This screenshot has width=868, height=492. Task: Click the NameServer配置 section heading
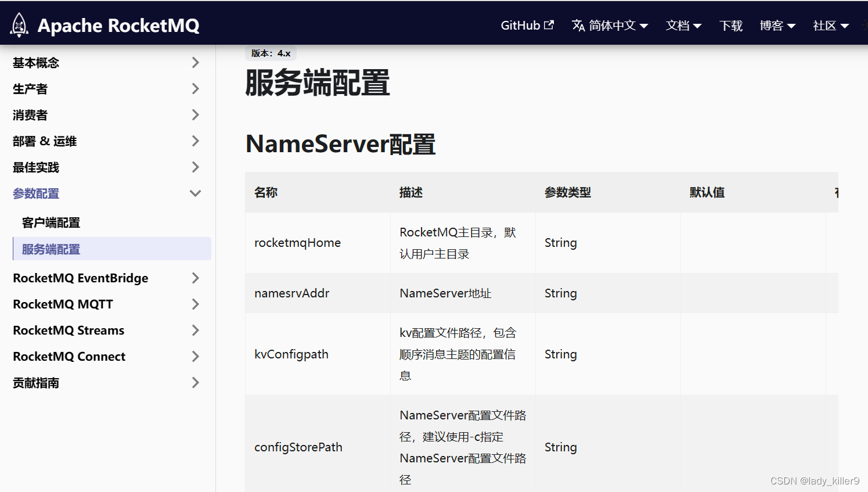pyautogui.click(x=340, y=144)
